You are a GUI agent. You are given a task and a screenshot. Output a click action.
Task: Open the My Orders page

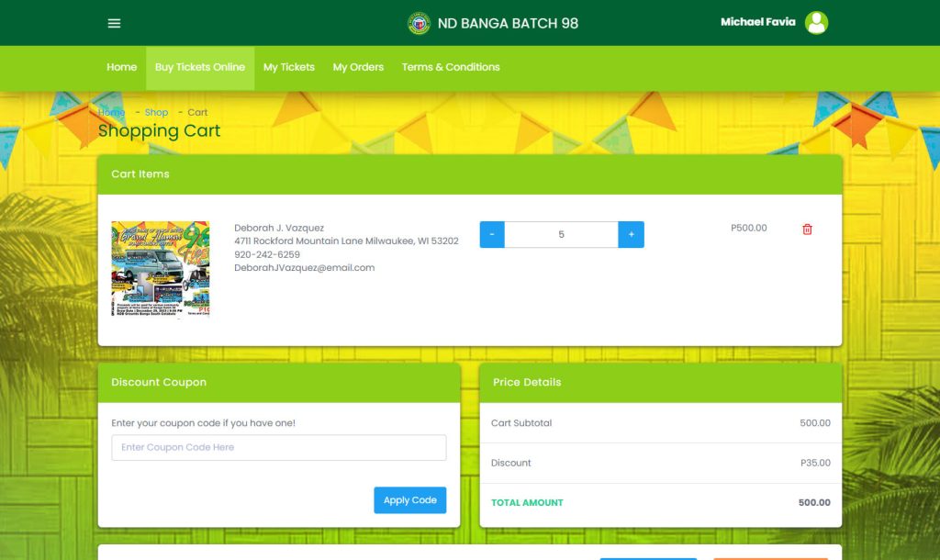[358, 67]
